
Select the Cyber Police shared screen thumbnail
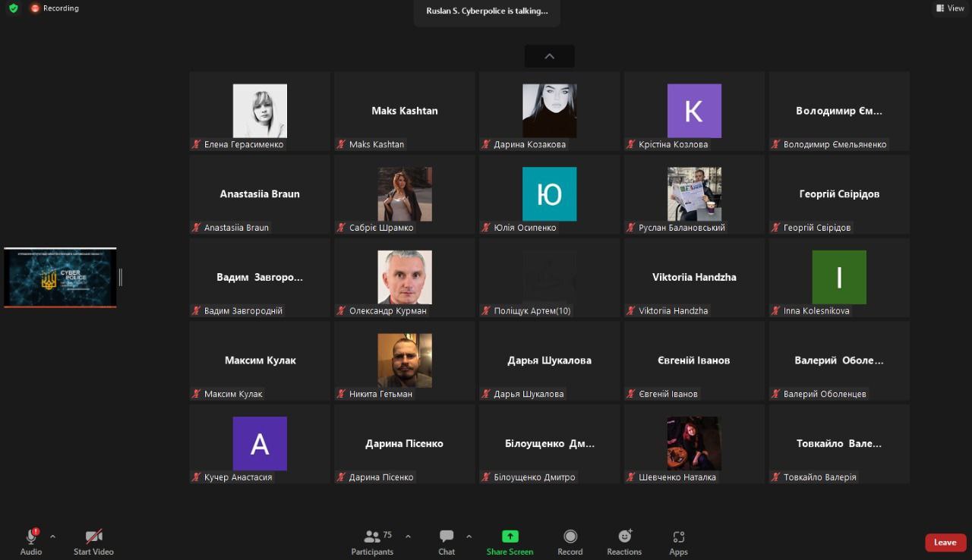[x=60, y=278]
